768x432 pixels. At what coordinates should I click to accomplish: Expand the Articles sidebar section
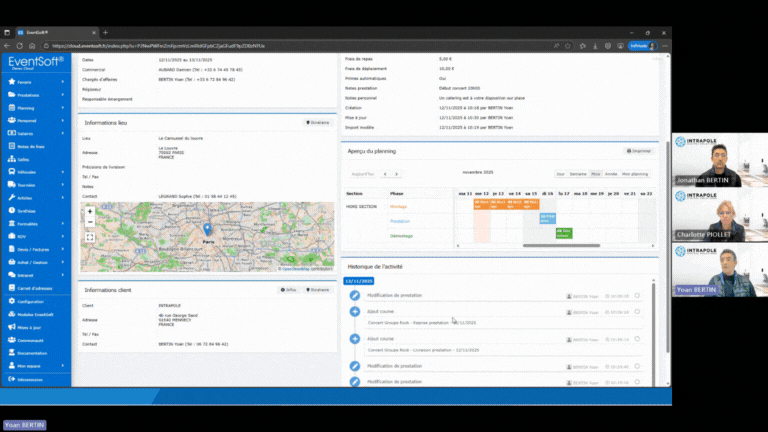pos(66,198)
